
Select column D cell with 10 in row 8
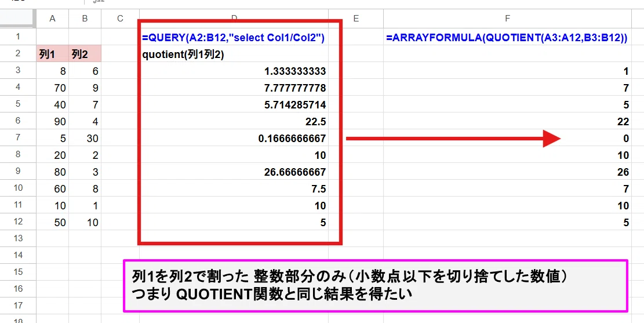pos(234,154)
